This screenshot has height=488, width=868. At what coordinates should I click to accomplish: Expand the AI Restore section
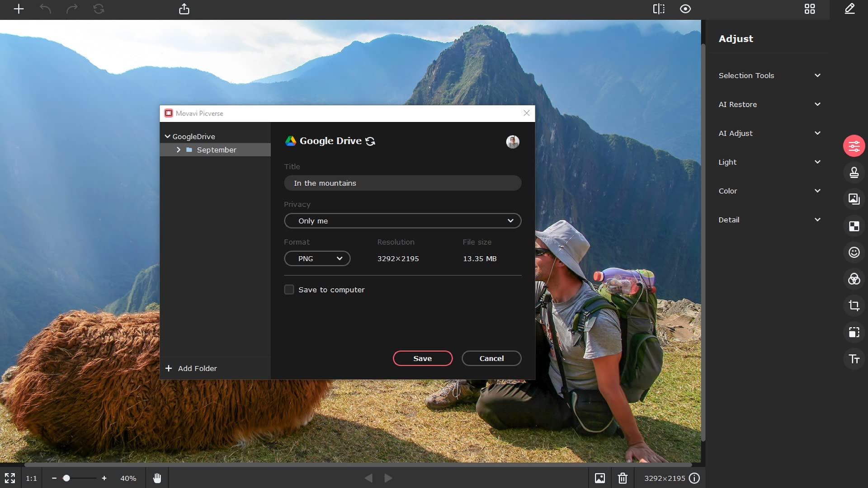[x=769, y=104]
